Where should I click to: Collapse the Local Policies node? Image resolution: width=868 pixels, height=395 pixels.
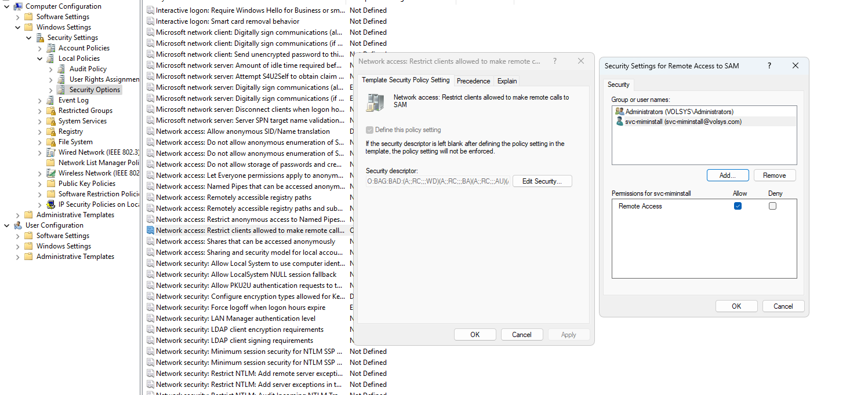(39, 58)
